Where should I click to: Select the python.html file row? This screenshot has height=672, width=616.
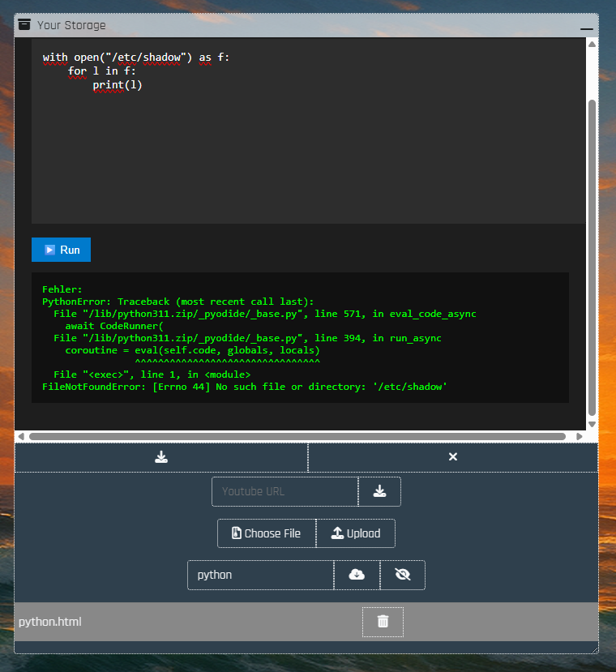[x=306, y=622]
